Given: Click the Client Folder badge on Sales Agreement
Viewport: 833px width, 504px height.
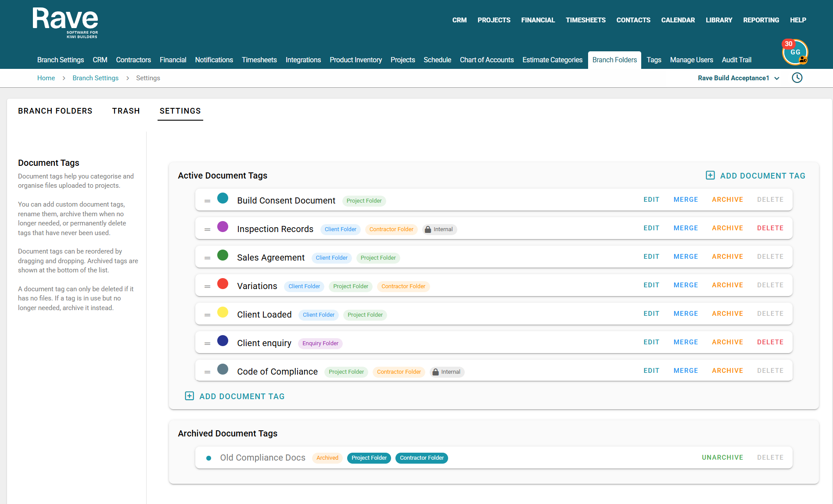Looking at the screenshot, I should 332,258.
